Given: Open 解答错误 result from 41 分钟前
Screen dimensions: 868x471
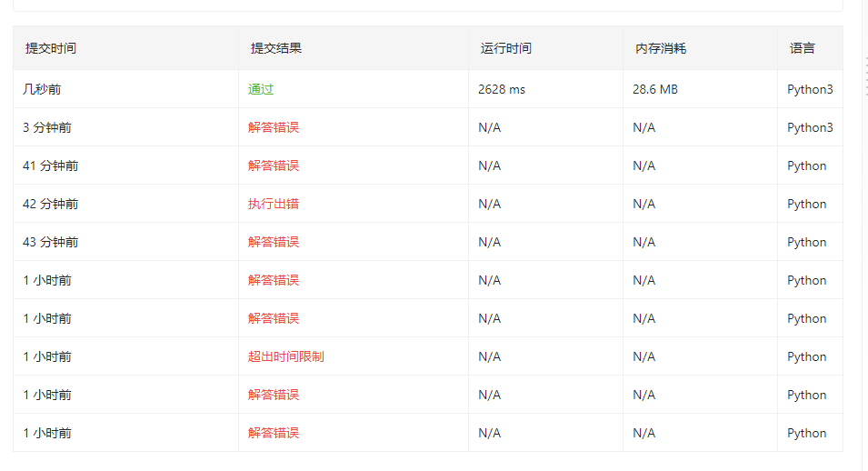Looking at the screenshot, I should click(274, 165).
